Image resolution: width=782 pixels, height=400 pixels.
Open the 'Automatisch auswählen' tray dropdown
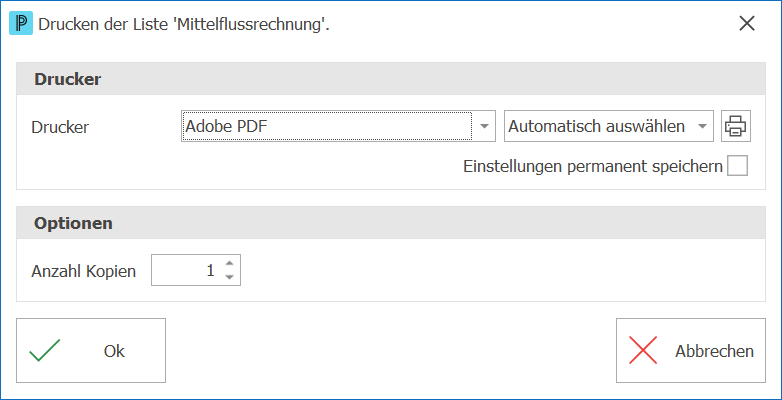609,126
